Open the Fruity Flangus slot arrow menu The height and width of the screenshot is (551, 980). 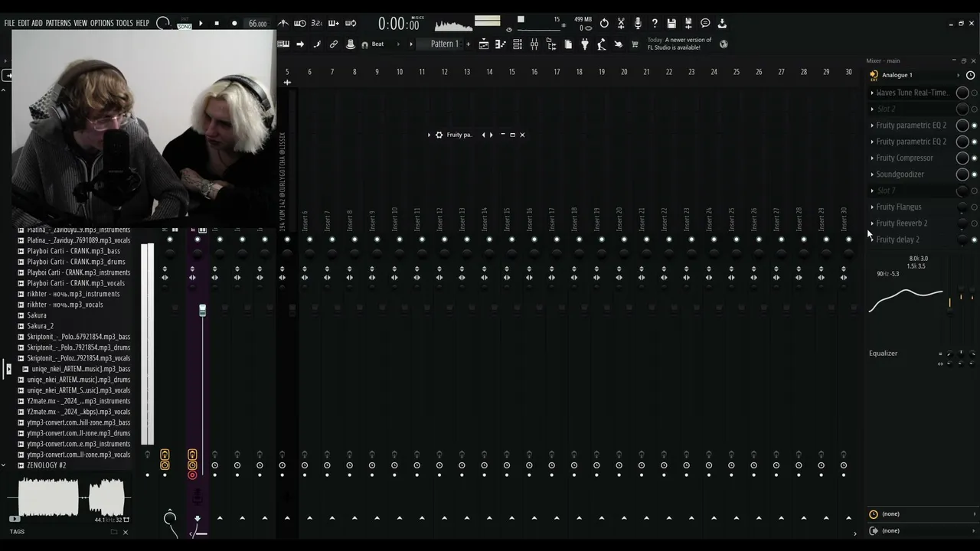tap(872, 207)
